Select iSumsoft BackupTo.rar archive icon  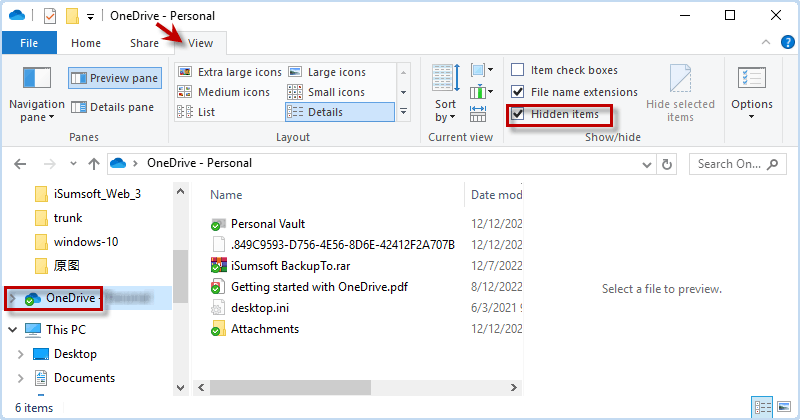pyautogui.click(x=218, y=266)
